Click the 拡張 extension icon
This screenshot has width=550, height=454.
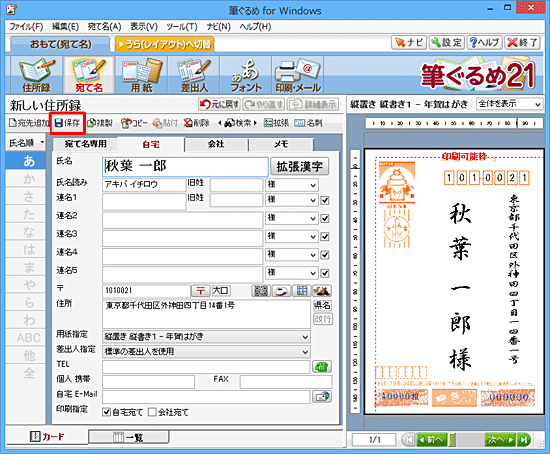coord(276,123)
